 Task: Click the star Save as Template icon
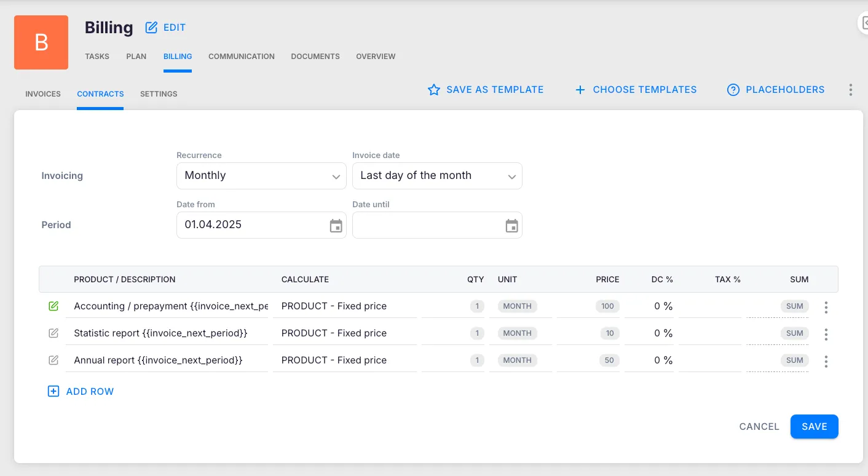434,90
